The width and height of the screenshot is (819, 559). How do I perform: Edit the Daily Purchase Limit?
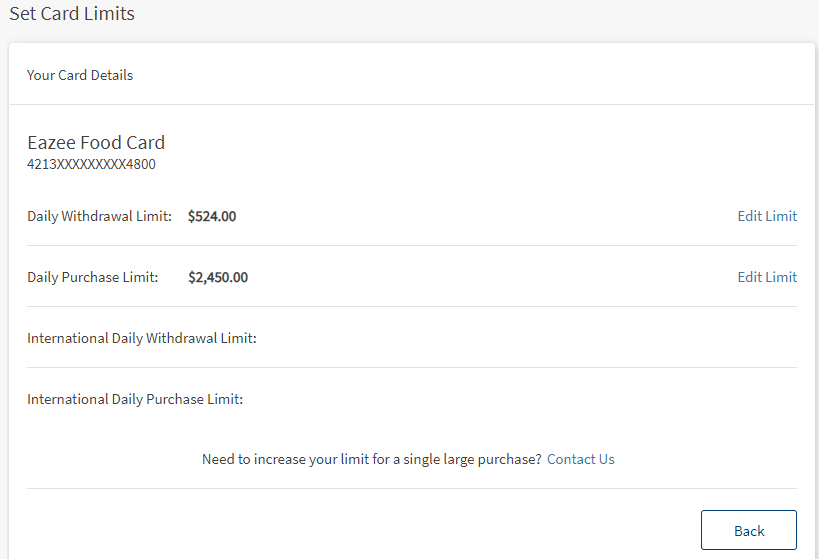click(x=767, y=277)
